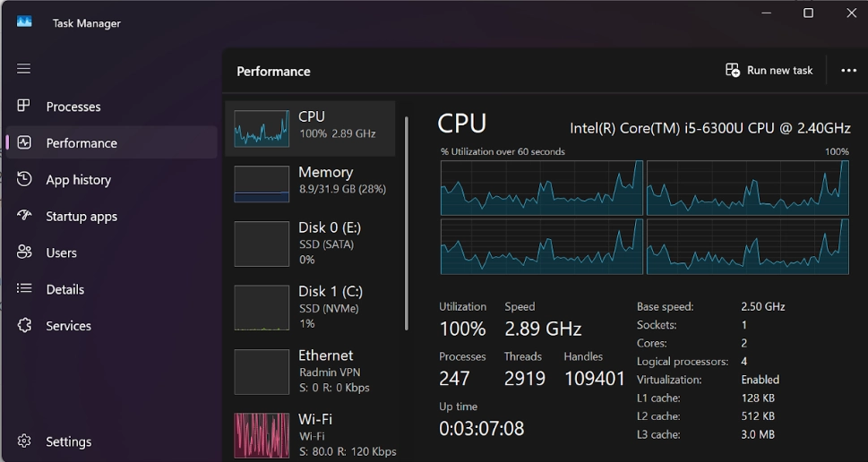Click the Details list icon
The image size is (868, 462).
tap(24, 289)
